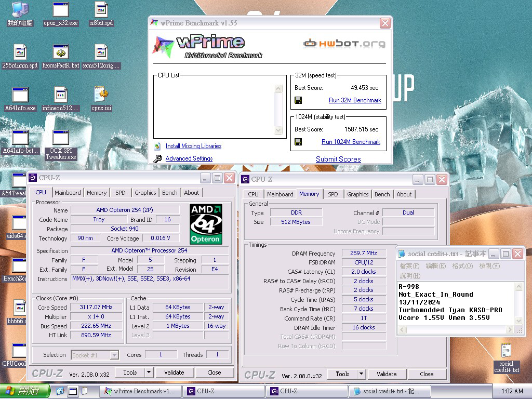Open About tab in right CPU-Z
The image size is (532, 399).
click(404, 194)
